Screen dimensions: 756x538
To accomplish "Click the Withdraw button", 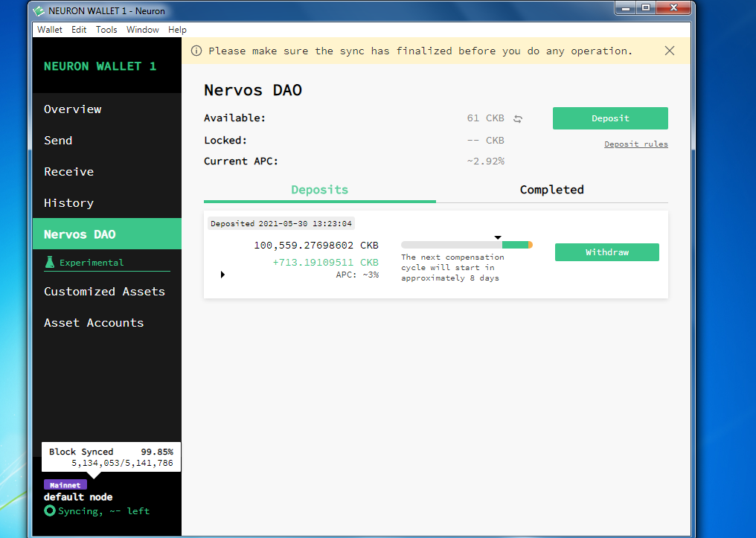I will 606,252.
